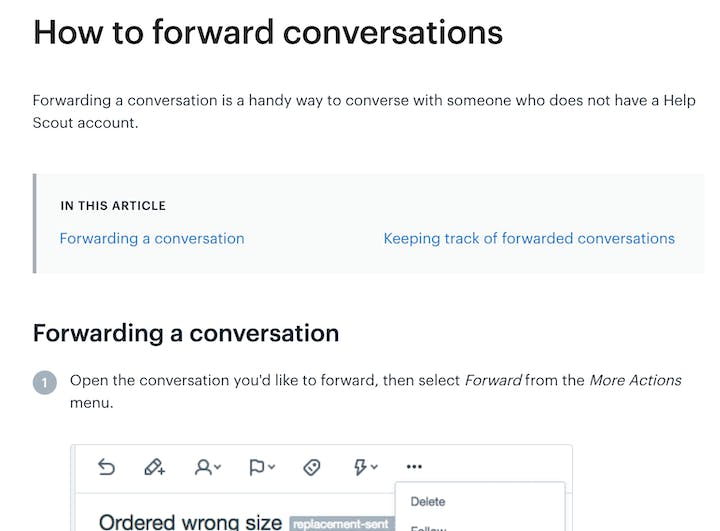The height and width of the screenshot is (531, 720).
Task: Open the three-dot More Actions menu
Action: pyautogui.click(x=414, y=467)
